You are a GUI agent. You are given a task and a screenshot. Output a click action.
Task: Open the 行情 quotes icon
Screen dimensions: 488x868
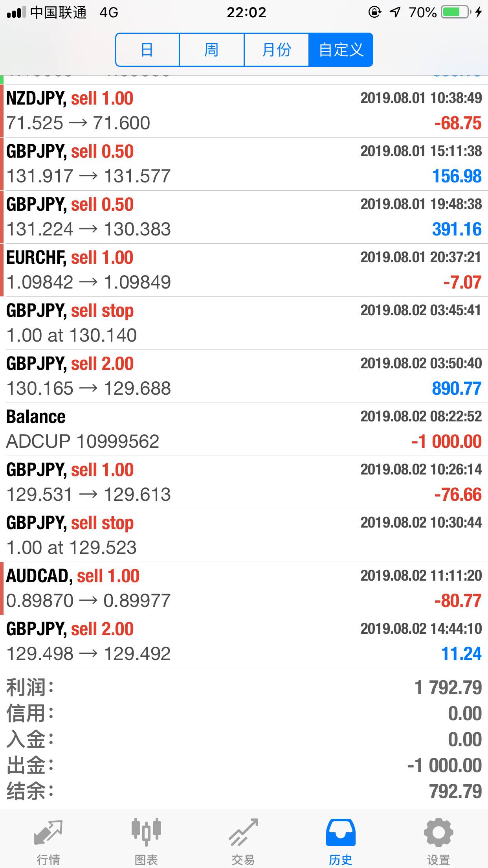click(x=48, y=833)
